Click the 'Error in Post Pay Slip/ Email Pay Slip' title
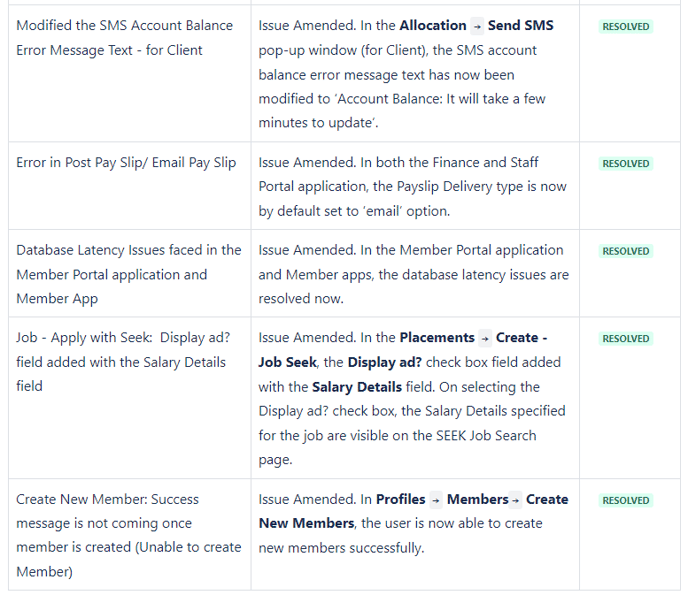 126,163
